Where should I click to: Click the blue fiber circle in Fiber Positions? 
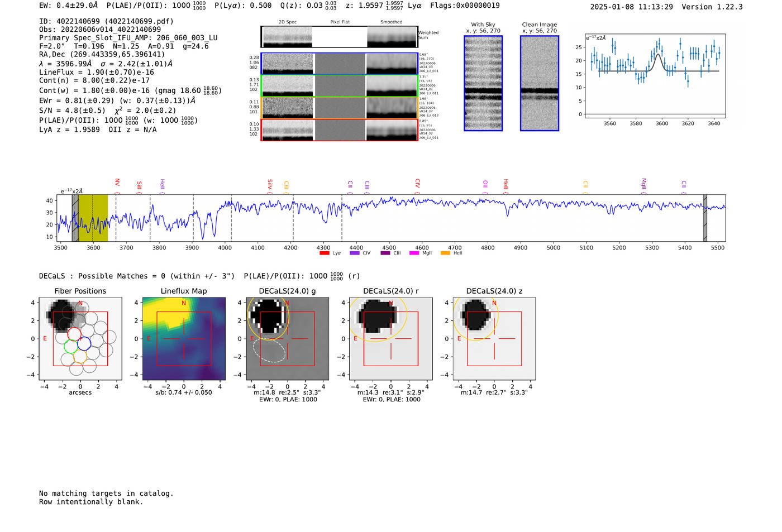(84, 343)
